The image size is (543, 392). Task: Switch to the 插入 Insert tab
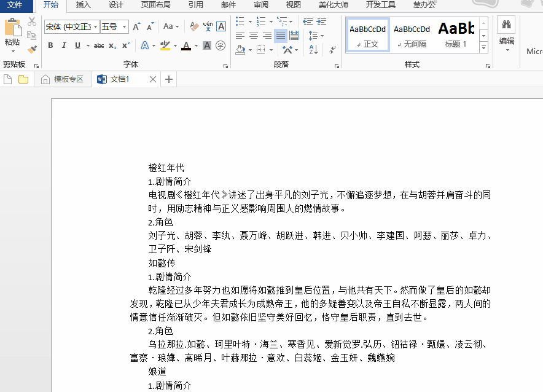(83, 5)
